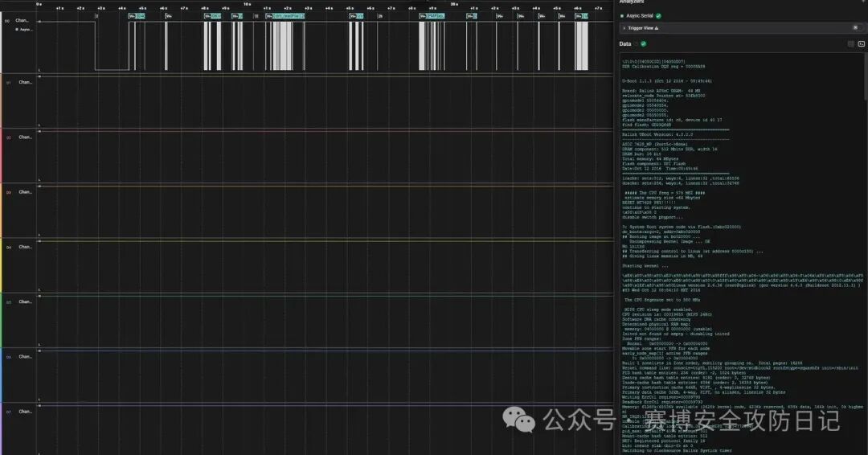Click the Data section title

(625, 43)
